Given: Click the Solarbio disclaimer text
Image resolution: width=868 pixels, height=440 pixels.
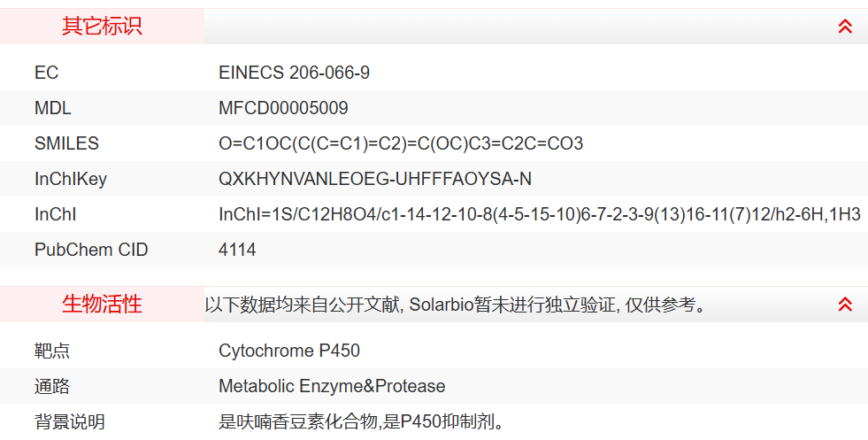Looking at the screenshot, I should [x=456, y=305].
